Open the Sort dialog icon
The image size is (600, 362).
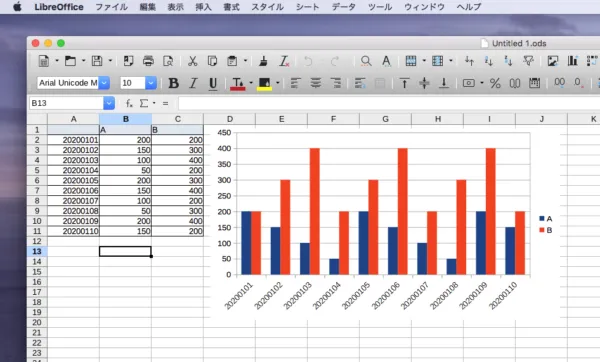coord(469,61)
